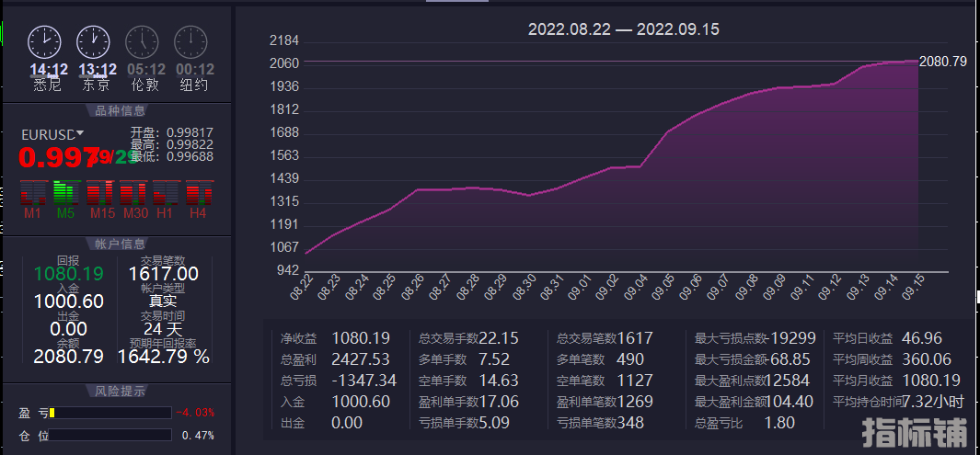This screenshot has width=980, height=455.
Task: Click the 942 y-axis label
Action: point(289,271)
